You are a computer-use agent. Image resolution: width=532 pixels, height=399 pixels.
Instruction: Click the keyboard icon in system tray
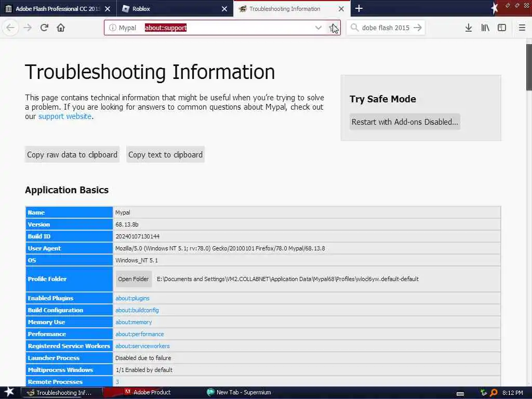(x=460, y=393)
